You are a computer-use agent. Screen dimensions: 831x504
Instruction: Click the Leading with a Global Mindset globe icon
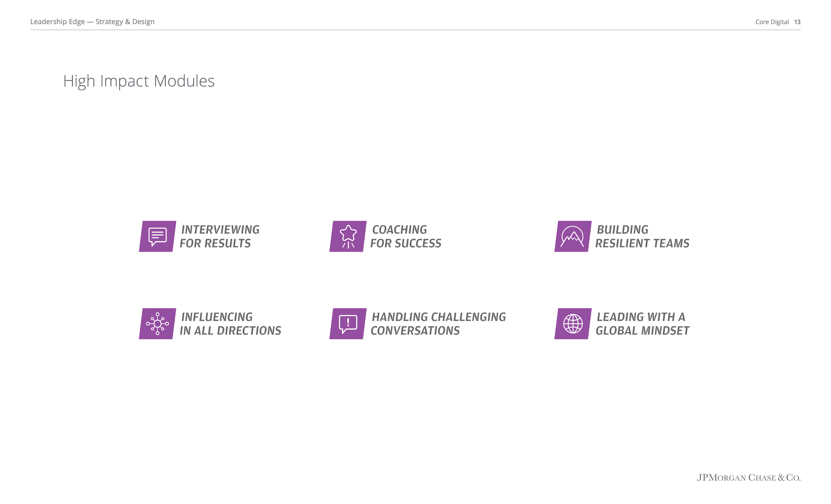tap(573, 324)
